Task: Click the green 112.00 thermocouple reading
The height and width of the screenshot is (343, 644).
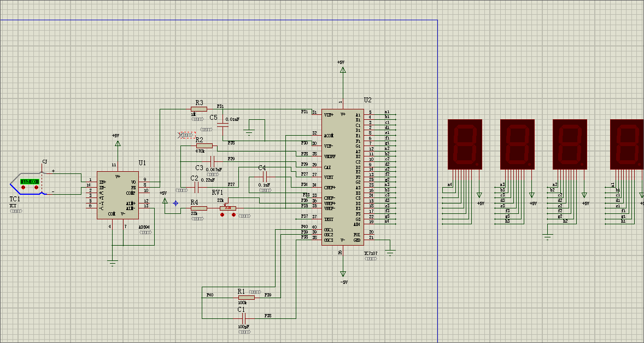Action: point(29,182)
